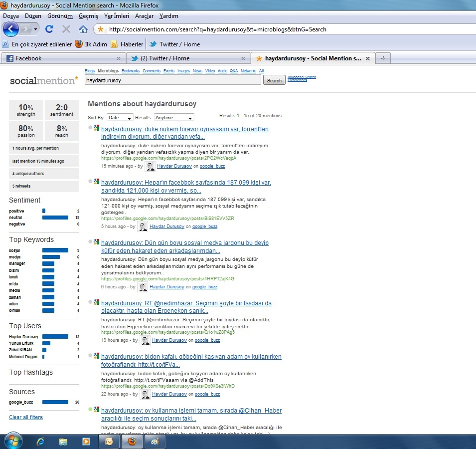Open the history dropdown arrow beside forward button
The image size is (476, 449).
(x=35, y=29)
